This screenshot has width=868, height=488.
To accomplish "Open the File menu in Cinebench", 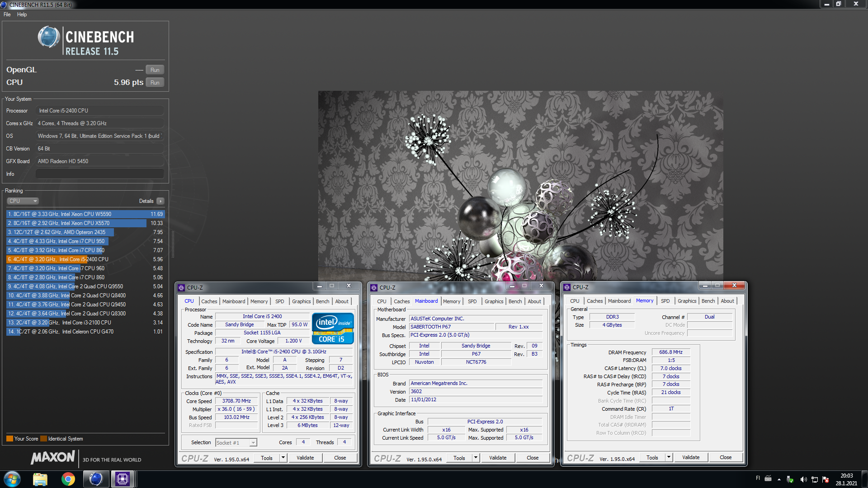I will 7,14.
